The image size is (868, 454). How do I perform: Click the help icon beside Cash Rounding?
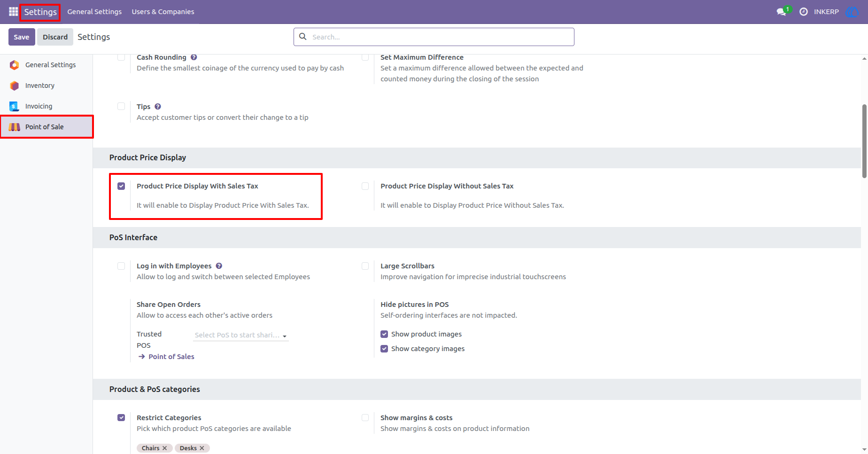click(194, 57)
